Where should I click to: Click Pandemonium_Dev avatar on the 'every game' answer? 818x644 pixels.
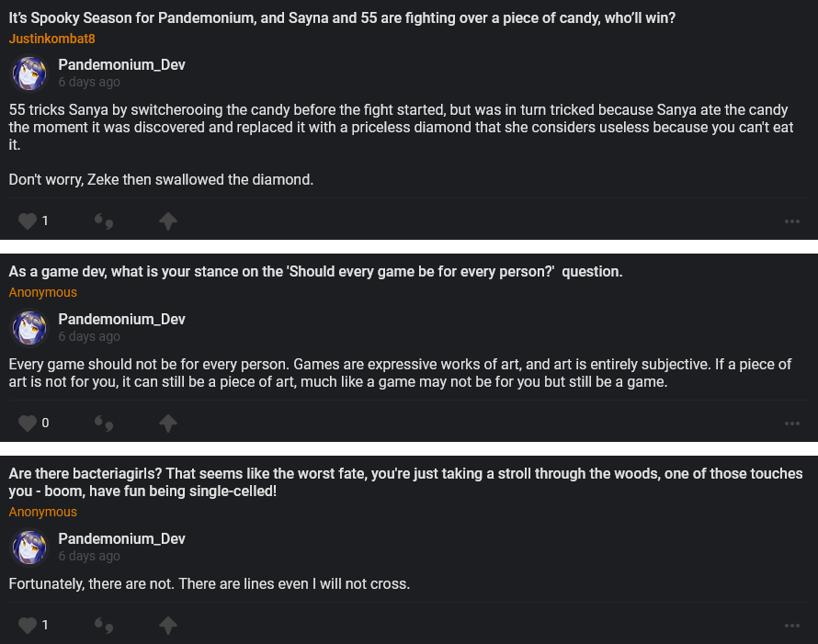pyautogui.click(x=29, y=328)
